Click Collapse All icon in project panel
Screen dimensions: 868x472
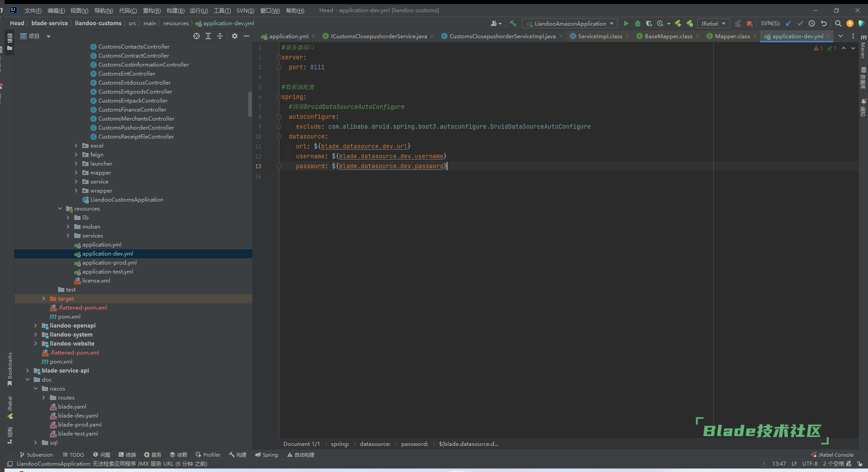pyautogui.click(x=220, y=36)
